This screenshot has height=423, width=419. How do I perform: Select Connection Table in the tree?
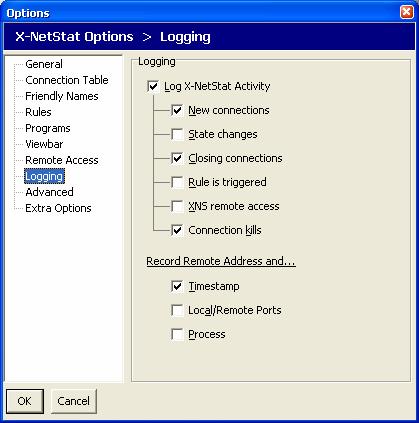67,80
